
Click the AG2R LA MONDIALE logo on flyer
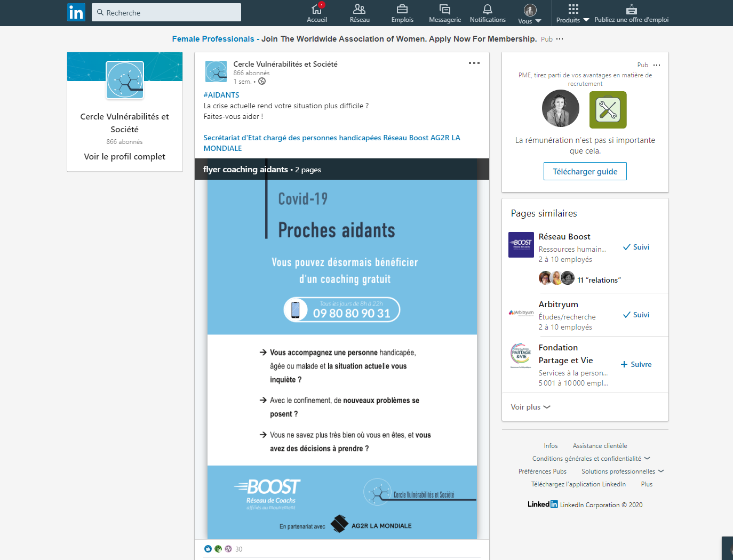click(x=371, y=524)
